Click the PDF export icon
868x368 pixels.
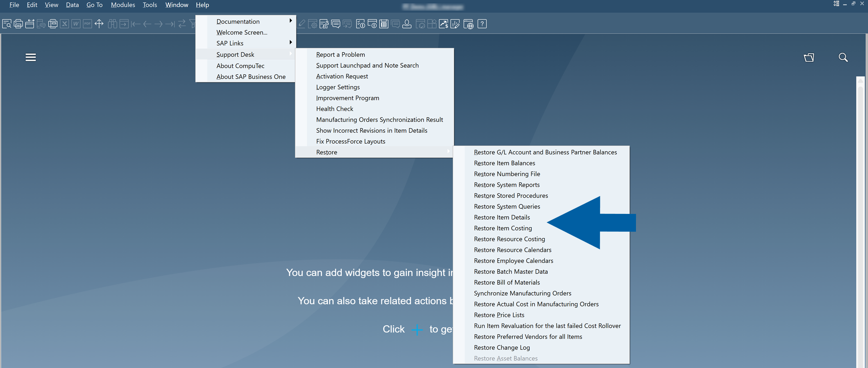(x=87, y=24)
